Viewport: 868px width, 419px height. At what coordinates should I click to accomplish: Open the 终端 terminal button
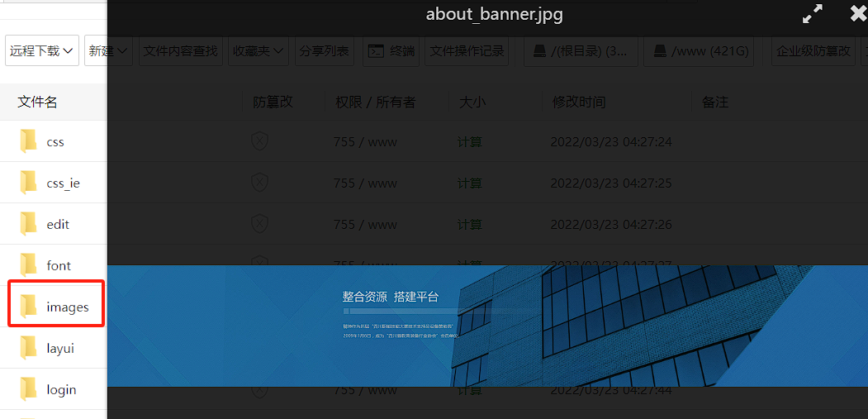click(391, 51)
